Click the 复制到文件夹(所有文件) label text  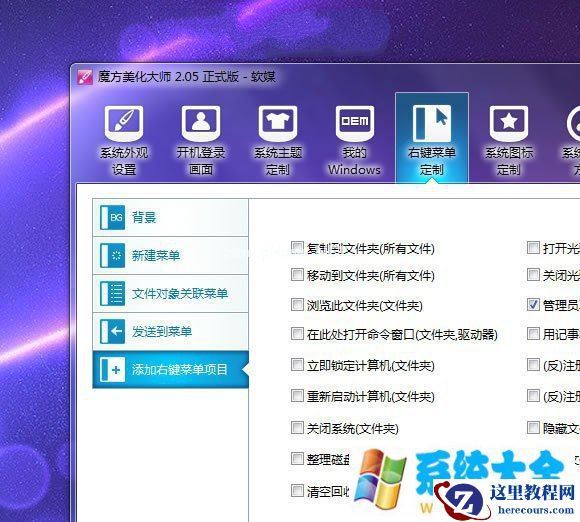371,249
